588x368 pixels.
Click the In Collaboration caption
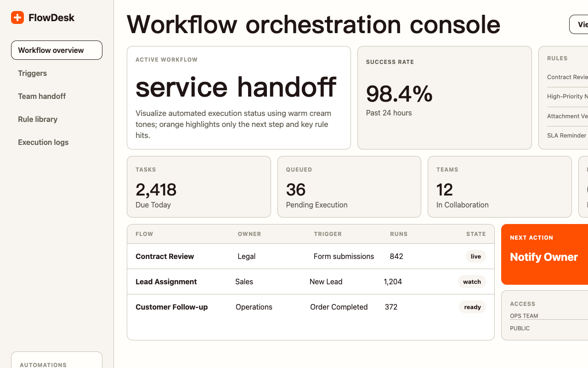coord(463,205)
